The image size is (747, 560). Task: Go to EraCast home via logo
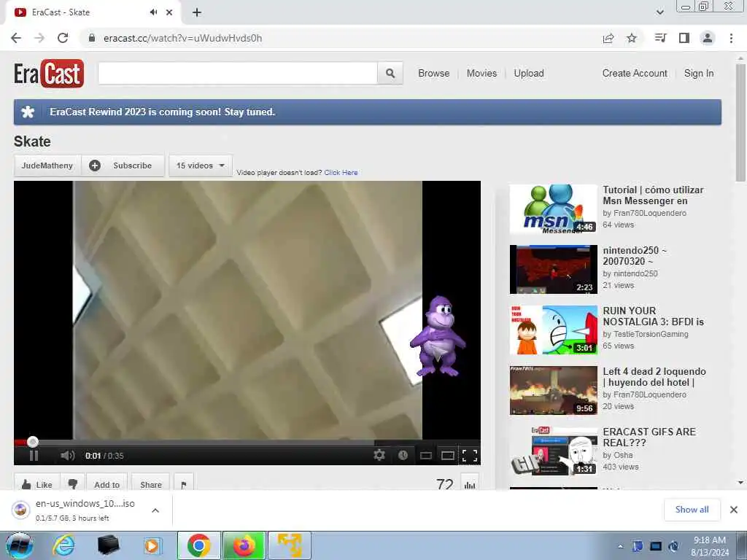[49, 74]
